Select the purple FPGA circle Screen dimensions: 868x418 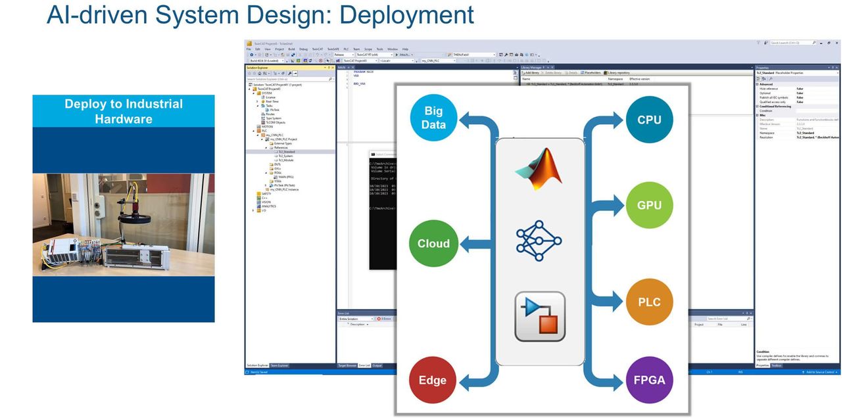649,379
